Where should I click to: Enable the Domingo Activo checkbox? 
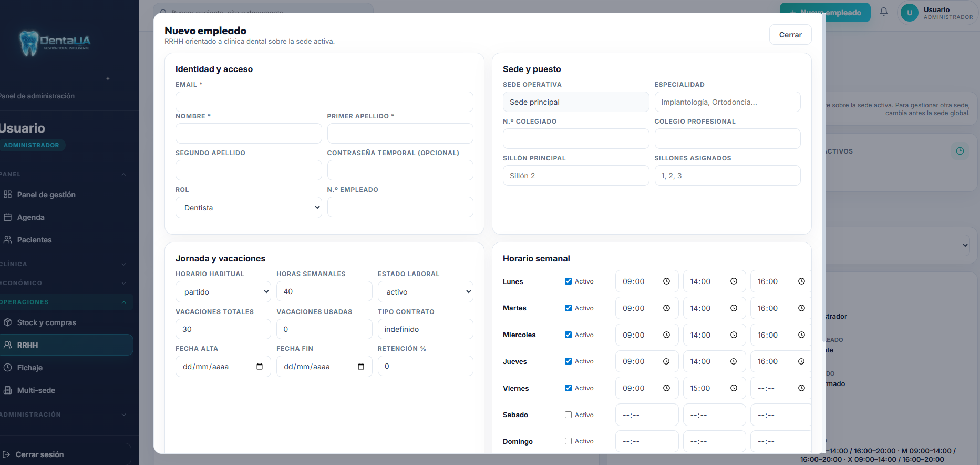(568, 441)
